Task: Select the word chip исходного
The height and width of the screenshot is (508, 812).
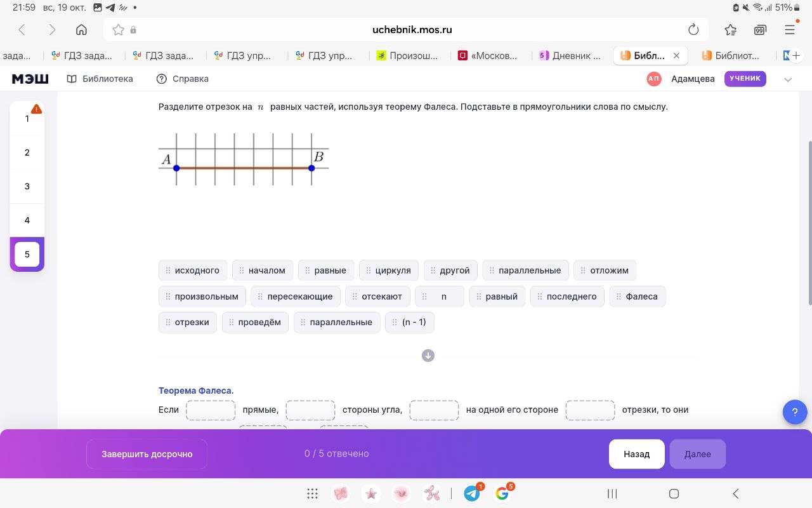Action: tap(193, 271)
